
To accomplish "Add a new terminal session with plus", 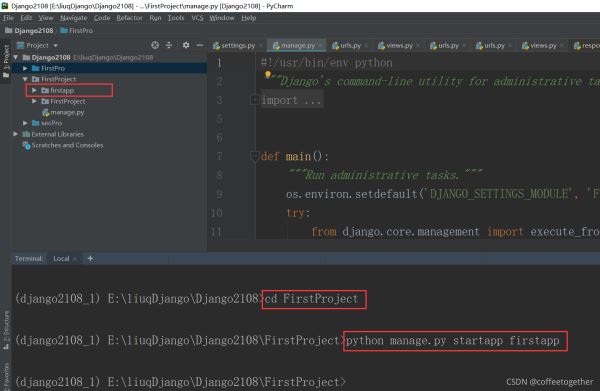I will click(x=90, y=258).
